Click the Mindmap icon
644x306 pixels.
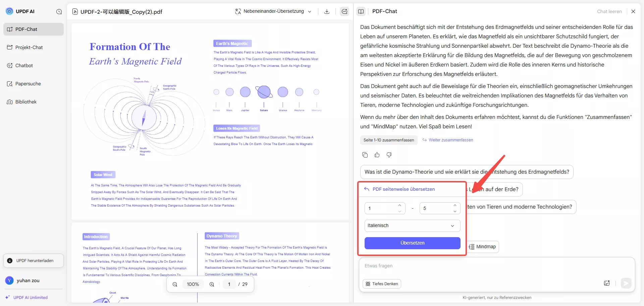[x=472, y=247]
